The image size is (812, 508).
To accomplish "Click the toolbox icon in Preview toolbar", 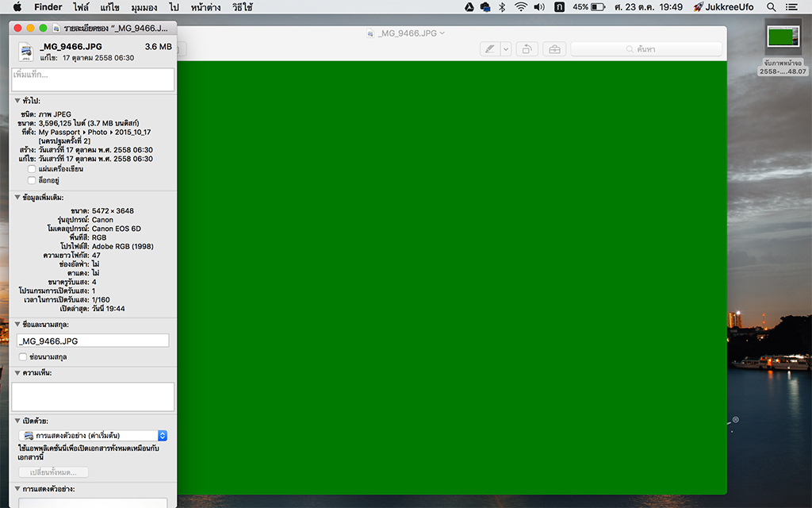I will coord(554,49).
